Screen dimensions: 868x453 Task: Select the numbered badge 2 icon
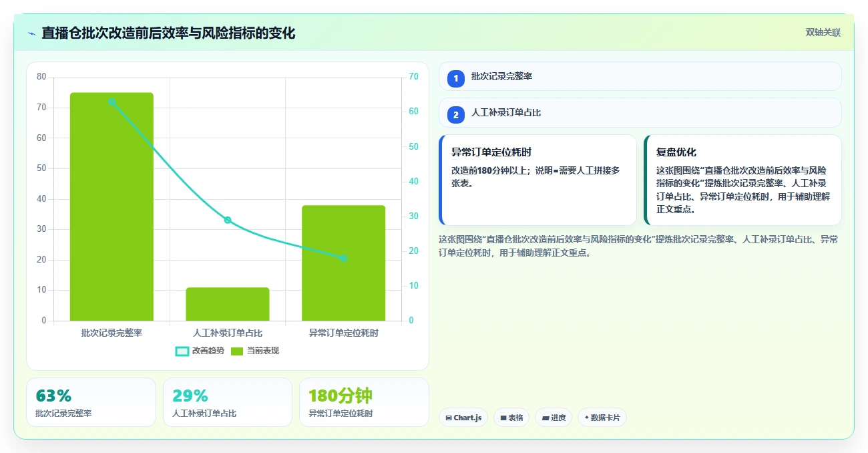[456, 115]
